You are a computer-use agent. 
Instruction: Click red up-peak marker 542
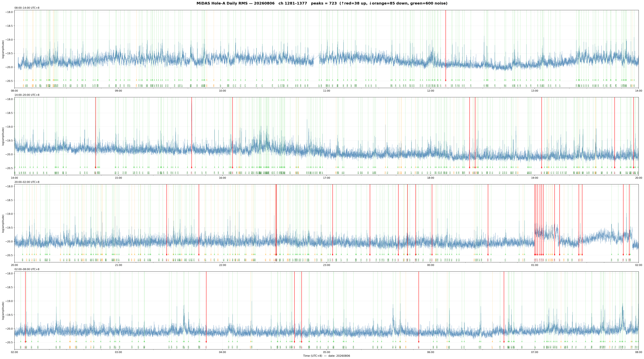(x=398, y=254)
